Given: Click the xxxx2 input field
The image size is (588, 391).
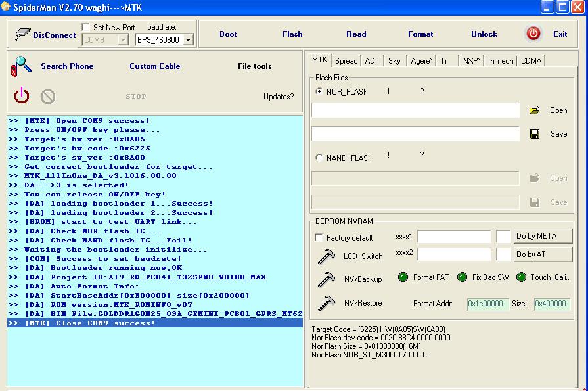Looking at the screenshot, I should click(x=454, y=254).
